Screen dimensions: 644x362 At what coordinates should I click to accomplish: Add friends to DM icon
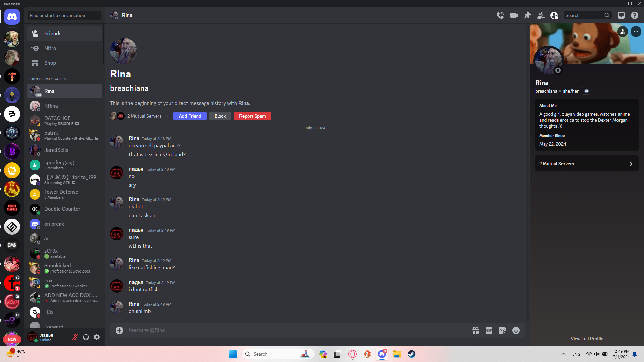[x=541, y=15]
